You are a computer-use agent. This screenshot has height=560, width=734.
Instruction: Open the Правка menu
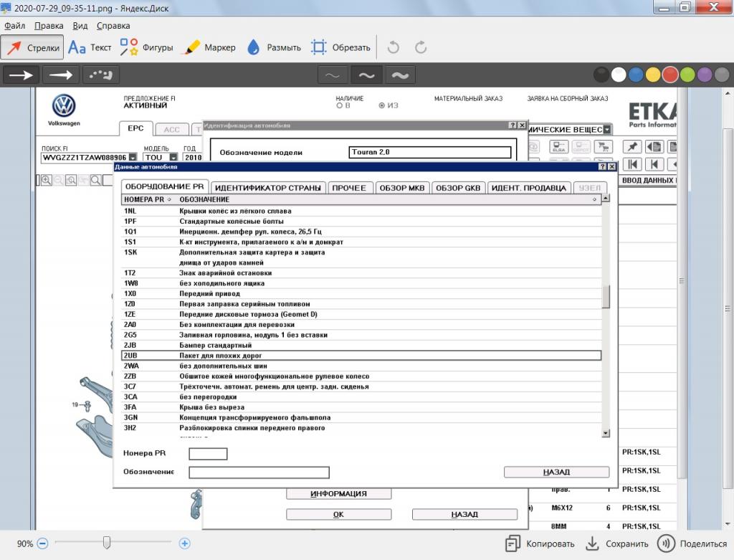tap(49, 26)
